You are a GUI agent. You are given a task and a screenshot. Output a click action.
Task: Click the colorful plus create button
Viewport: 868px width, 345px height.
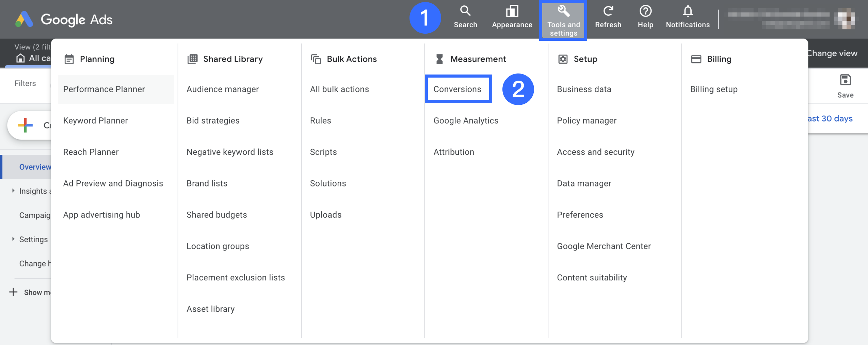point(25,125)
